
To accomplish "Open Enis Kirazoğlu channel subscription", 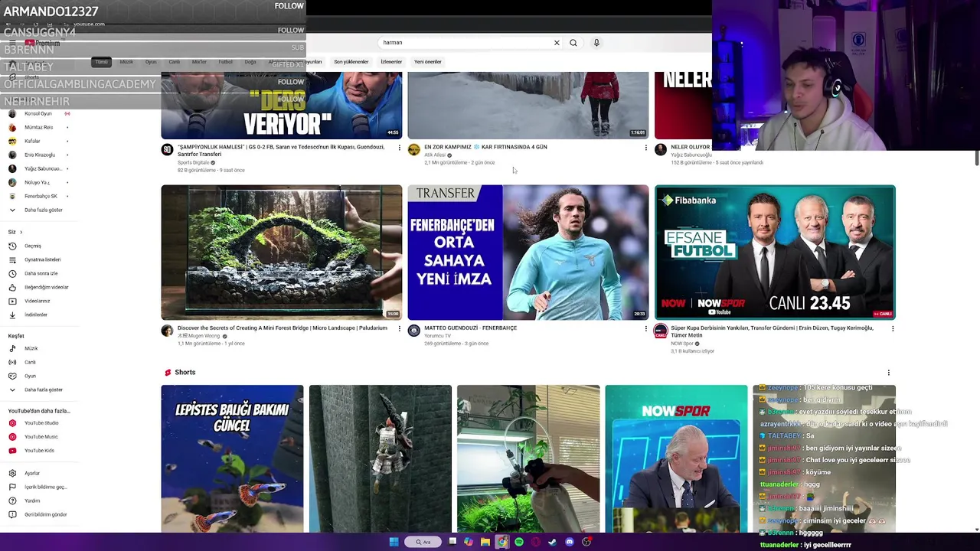I will [x=40, y=155].
